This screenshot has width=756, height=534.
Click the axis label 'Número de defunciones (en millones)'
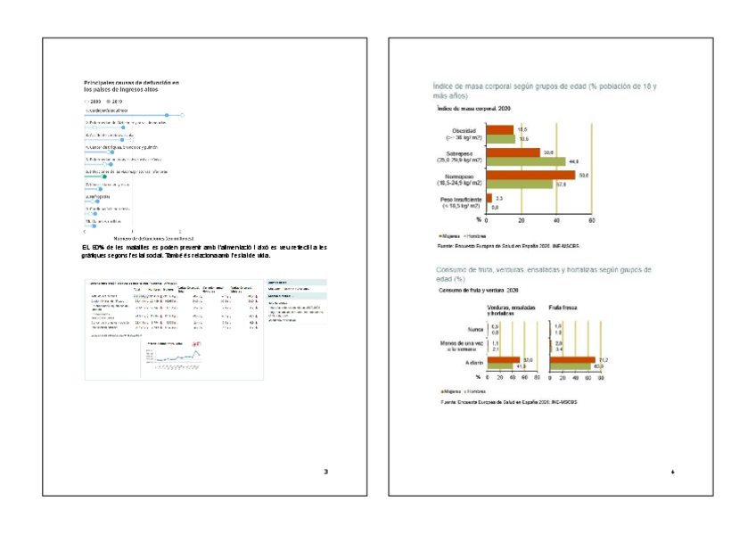click(x=153, y=239)
